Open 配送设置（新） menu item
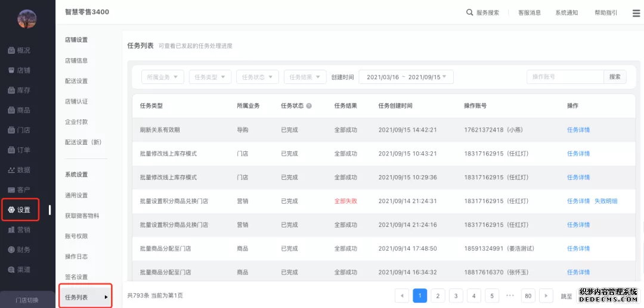644x308 pixels. coord(83,142)
